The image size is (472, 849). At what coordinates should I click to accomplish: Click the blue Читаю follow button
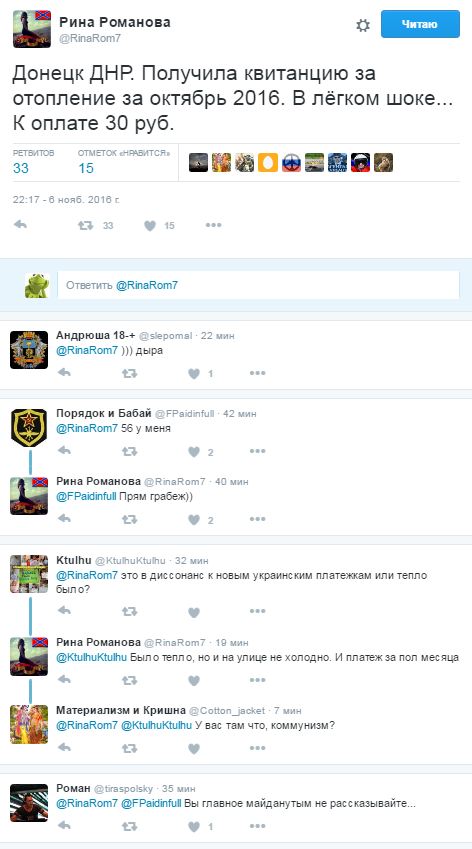pyautogui.click(x=420, y=24)
